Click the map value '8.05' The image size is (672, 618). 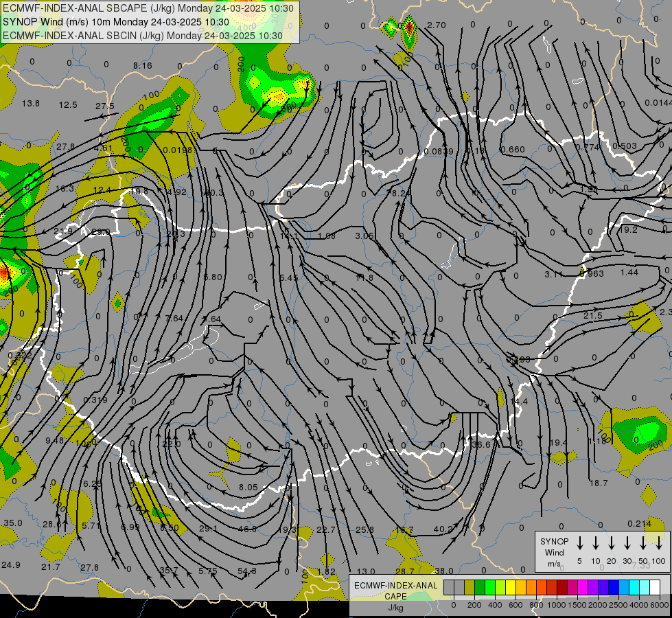coord(248,488)
